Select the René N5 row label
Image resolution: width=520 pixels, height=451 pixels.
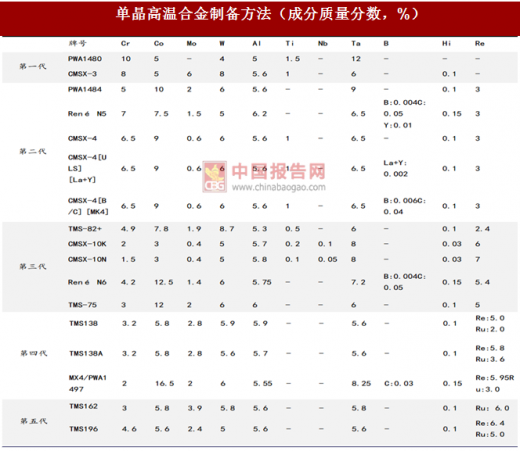click(x=87, y=114)
